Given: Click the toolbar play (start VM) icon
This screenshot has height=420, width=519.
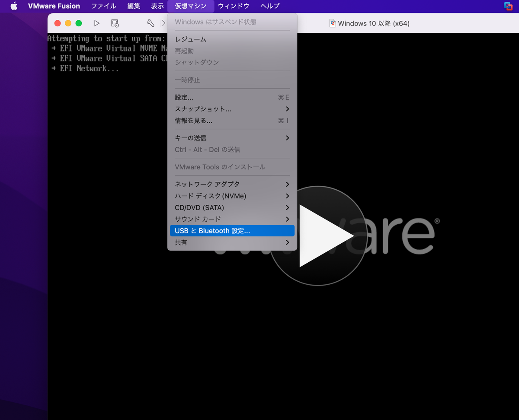Looking at the screenshot, I should pos(97,23).
